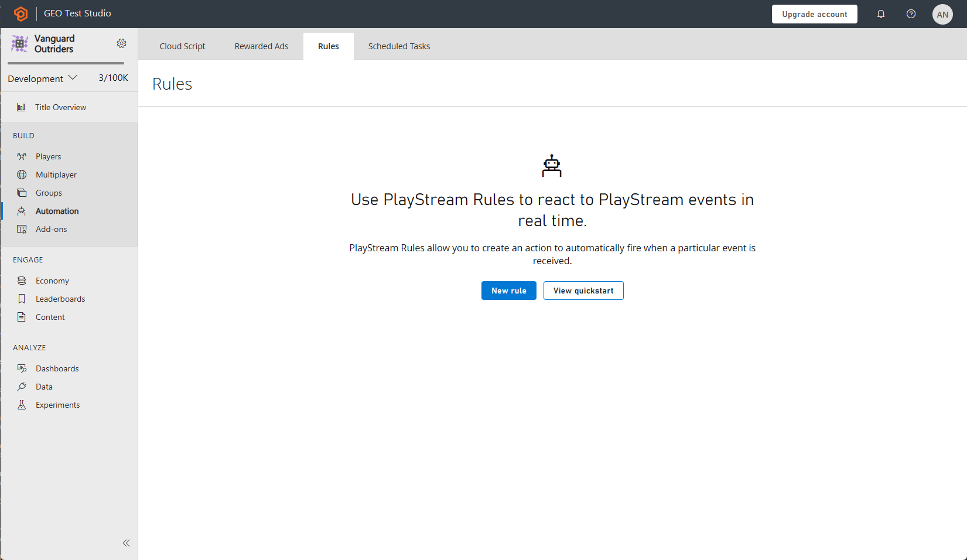Open the Add-ons section
The width and height of the screenshot is (967, 560).
[x=22, y=228]
